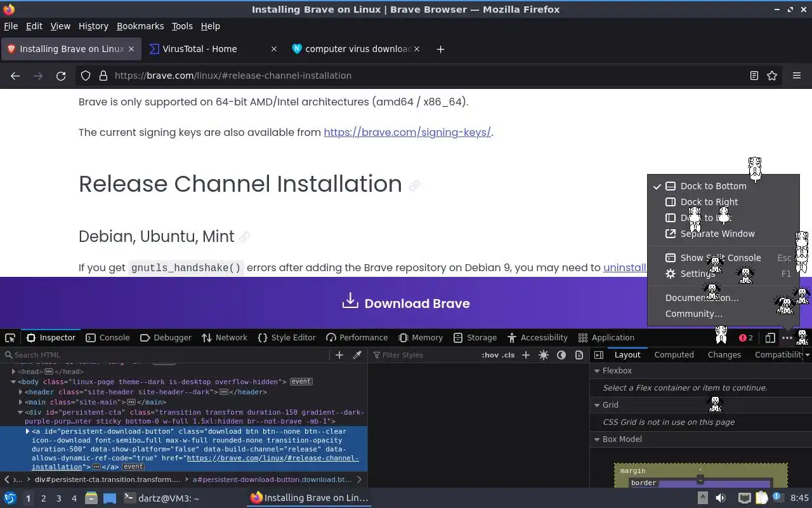Collapse the Flexbox section
Viewport: 812px width, 508px height.
pyautogui.click(x=597, y=371)
